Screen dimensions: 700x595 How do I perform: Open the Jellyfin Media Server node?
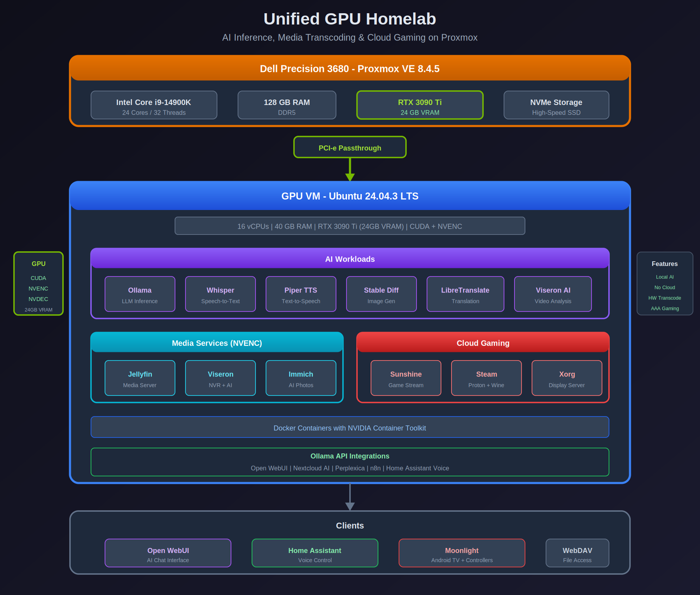click(140, 378)
